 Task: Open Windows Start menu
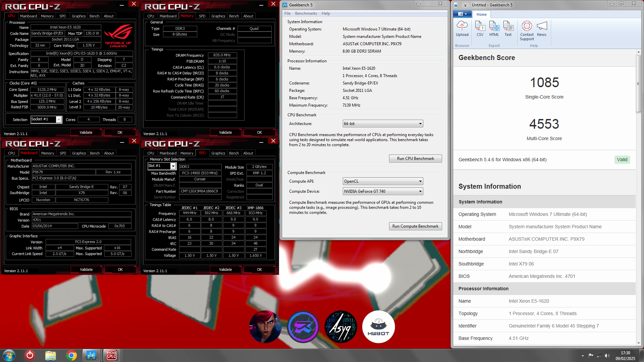tap(9, 355)
